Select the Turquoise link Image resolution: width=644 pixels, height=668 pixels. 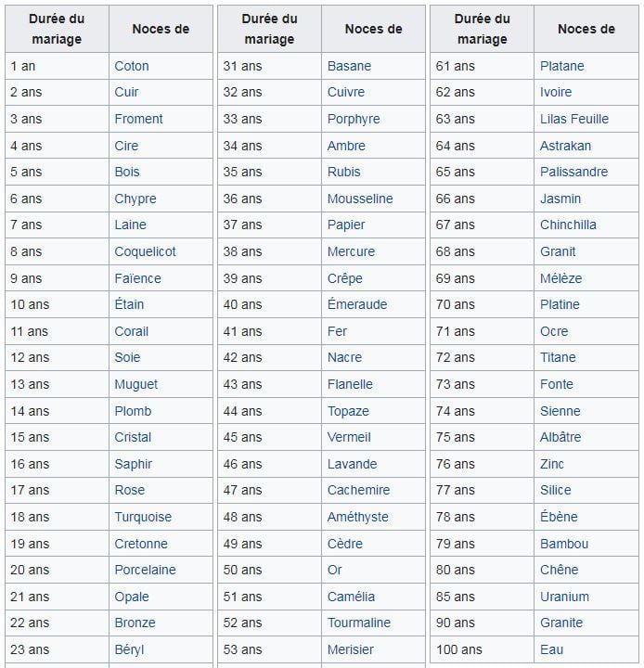144,517
